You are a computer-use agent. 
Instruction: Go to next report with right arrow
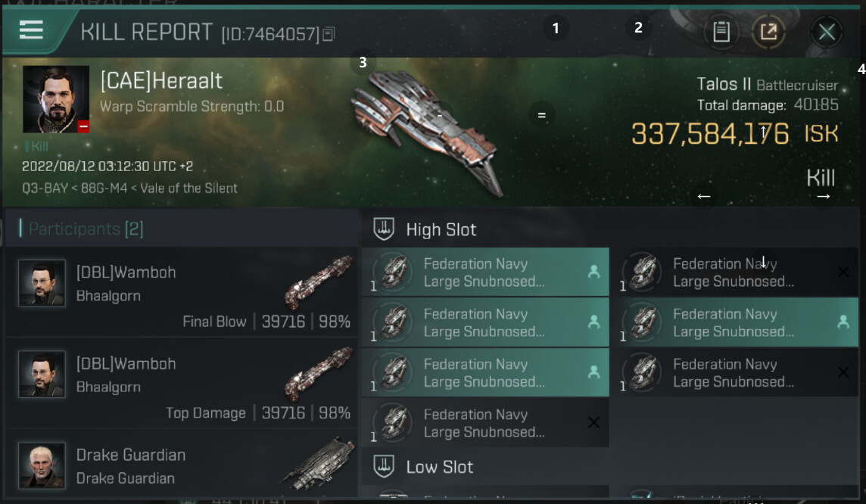824,196
